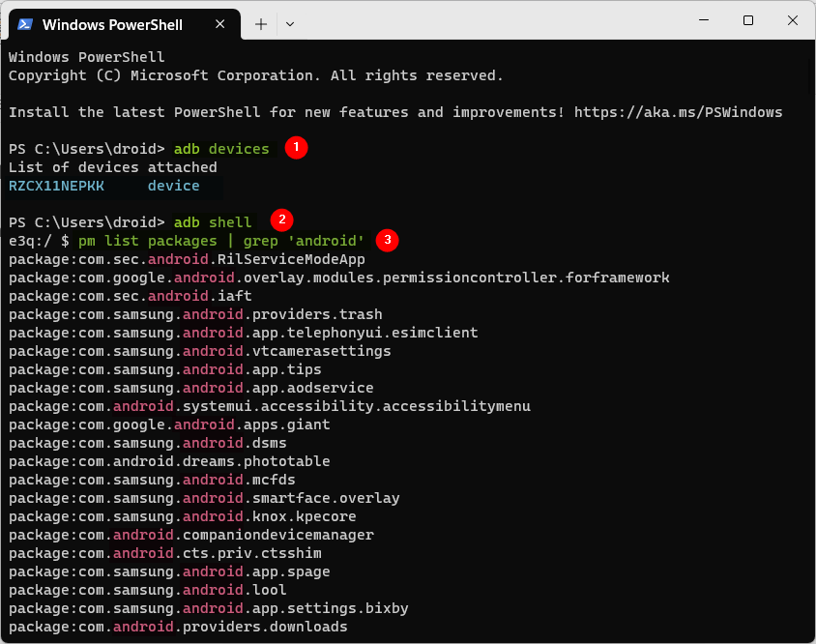Click red badge 3 beside grep command
The image size is (816, 644).
[x=388, y=240]
